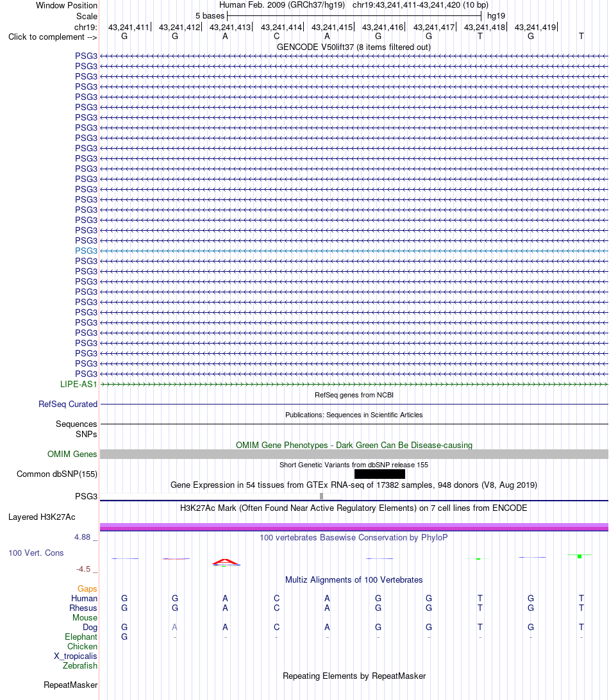
Task: Click the hg19 label beside scale bar
Action: coord(496,15)
